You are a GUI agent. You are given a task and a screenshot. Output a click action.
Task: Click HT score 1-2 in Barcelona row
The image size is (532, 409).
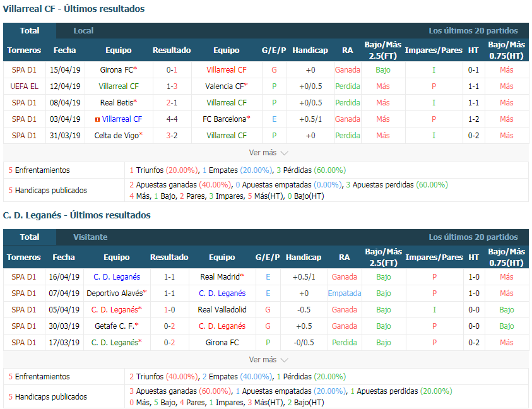coord(474,119)
